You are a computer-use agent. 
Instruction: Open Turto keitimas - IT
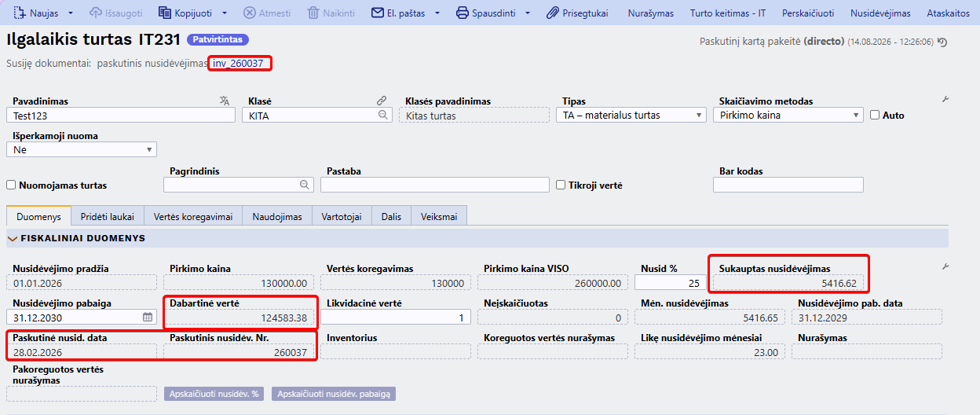pyautogui.click(x=728, y=13)
